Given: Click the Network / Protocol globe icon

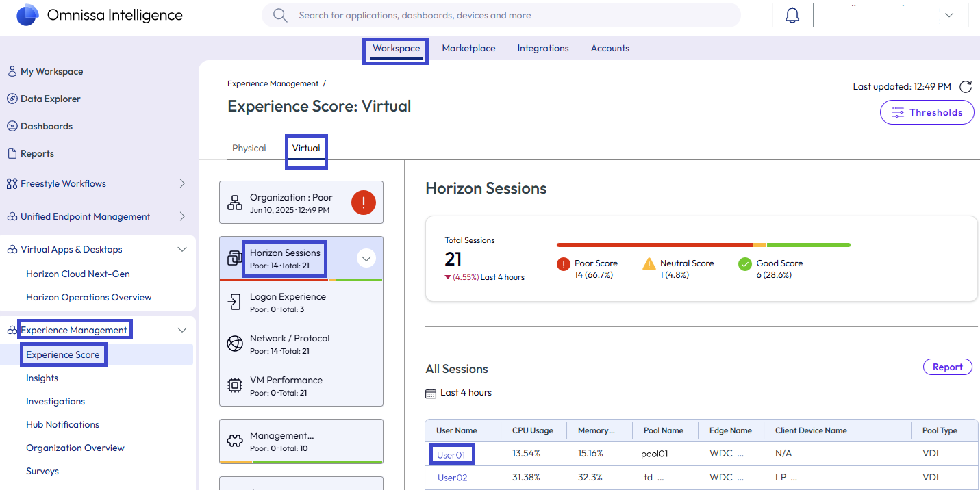Looking at the screenshot, I should [235, 344].
